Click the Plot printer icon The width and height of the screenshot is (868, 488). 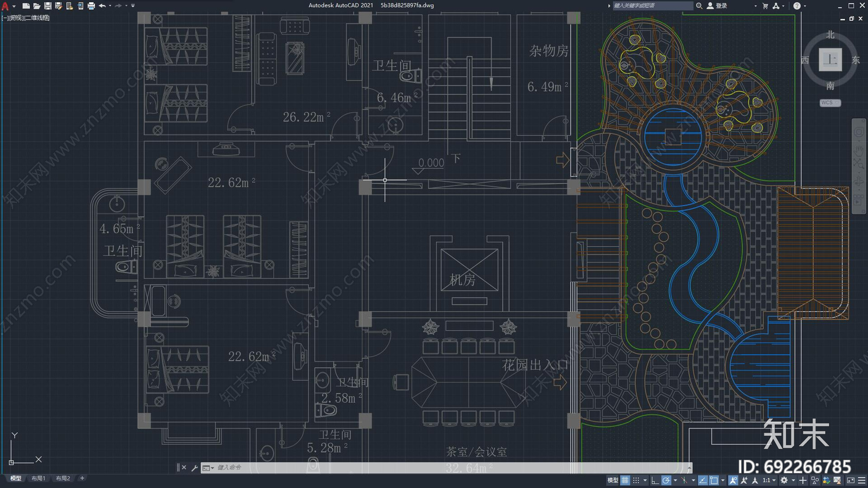[91, 6]
